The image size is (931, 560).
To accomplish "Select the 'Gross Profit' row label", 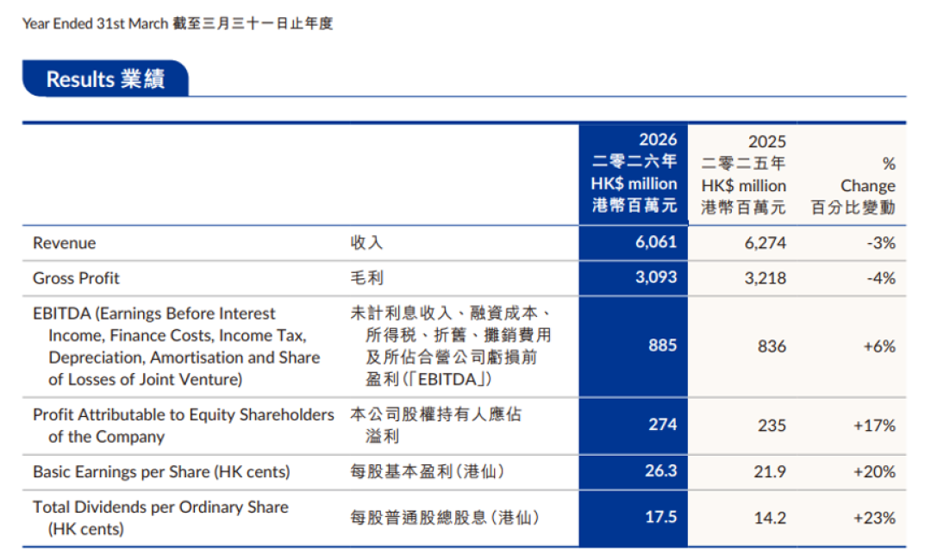I will [x=76, y=278].
